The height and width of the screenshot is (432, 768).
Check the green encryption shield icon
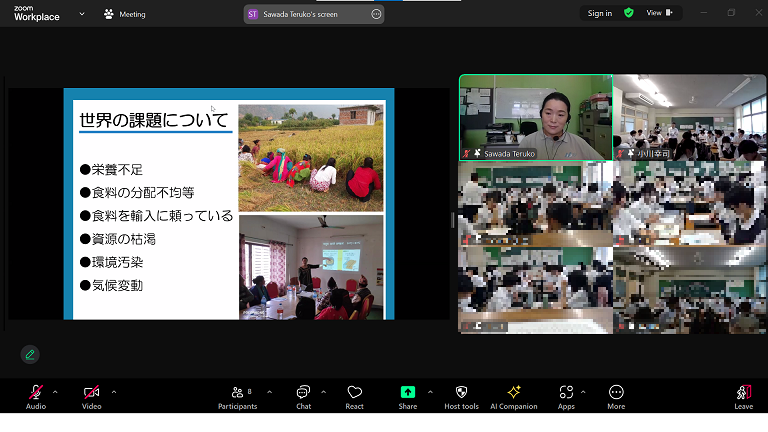[x=628, y=13]
